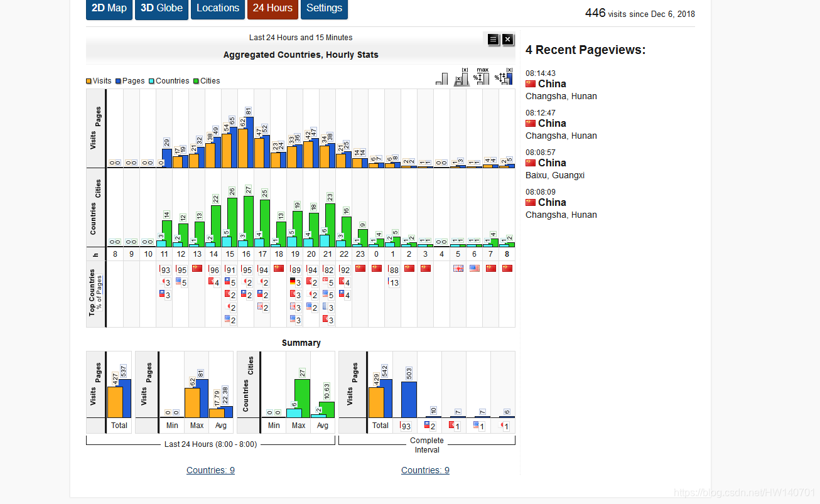Click the UK flag in hour 5 column
Image resolution: width=820 pixels, height=504 pixels.
[458, 269]
